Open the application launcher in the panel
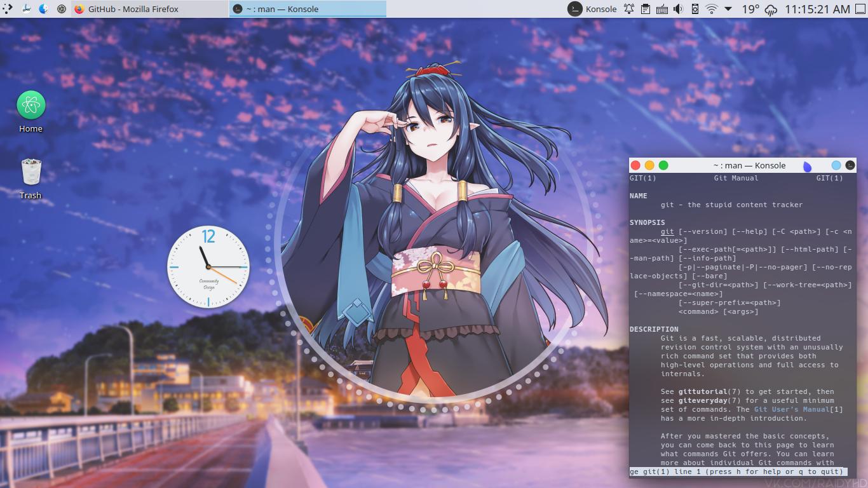 click(7, 9)
